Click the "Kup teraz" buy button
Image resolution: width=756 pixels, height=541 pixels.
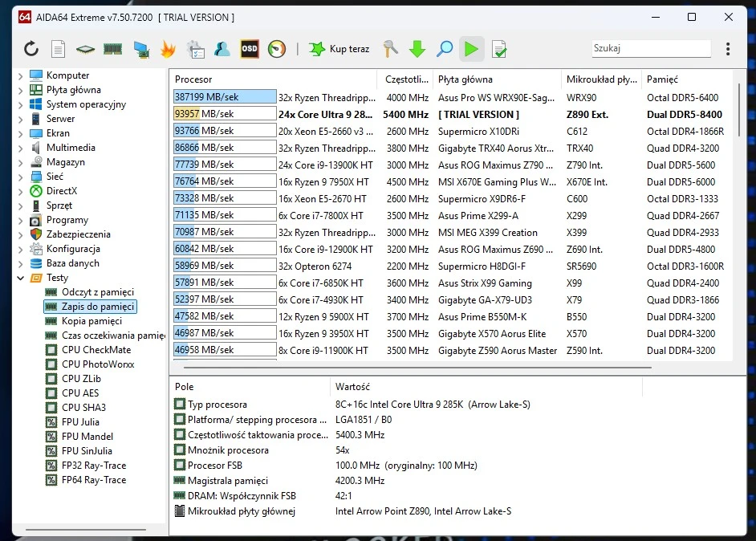point(339,49)
